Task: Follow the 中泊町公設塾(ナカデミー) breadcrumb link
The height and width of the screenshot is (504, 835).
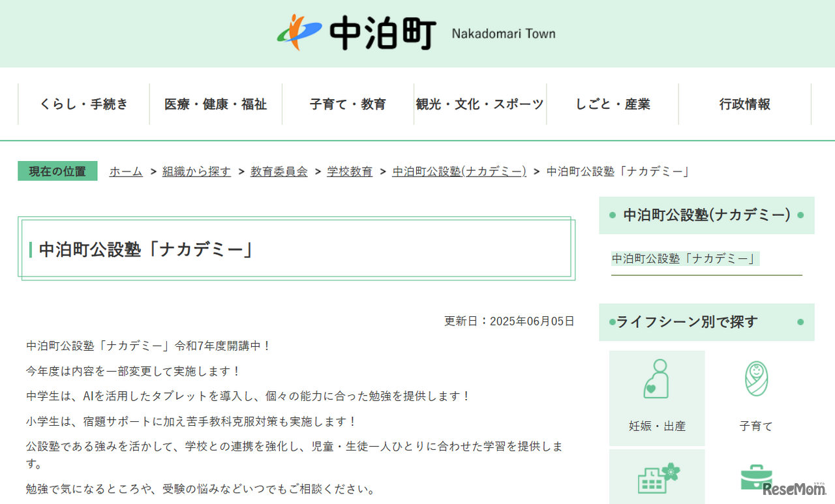Action: [459, 171]
